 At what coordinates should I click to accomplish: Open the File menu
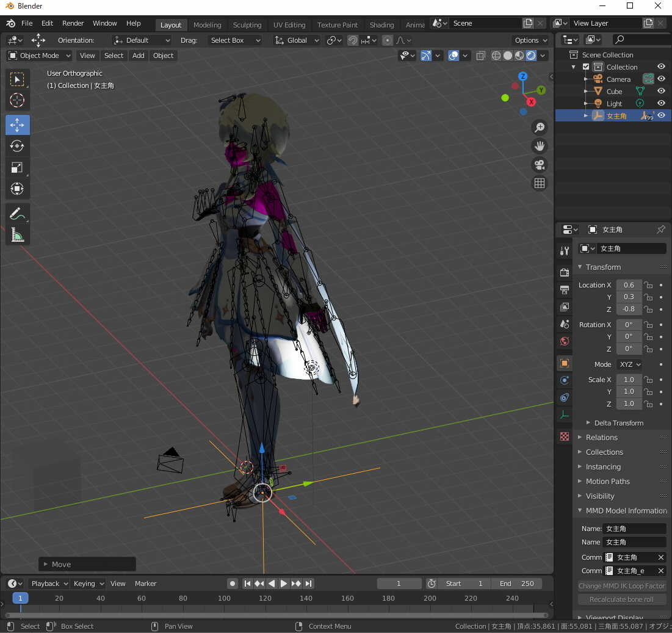(27, 23)
